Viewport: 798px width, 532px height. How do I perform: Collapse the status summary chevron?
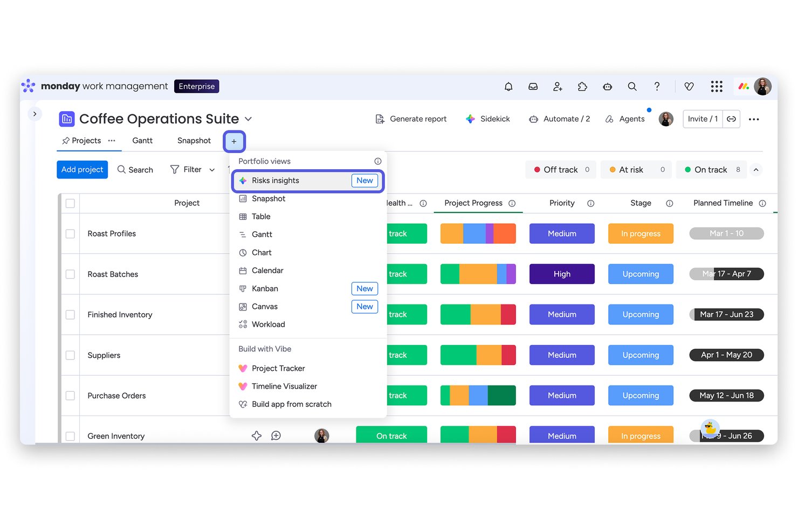click(x=756, y=170)
